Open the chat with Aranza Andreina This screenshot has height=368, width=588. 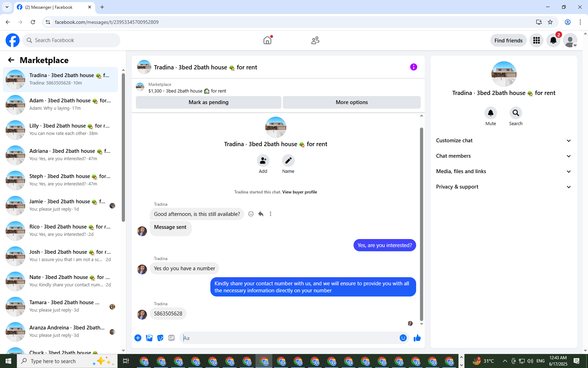[x=60, y=332]
